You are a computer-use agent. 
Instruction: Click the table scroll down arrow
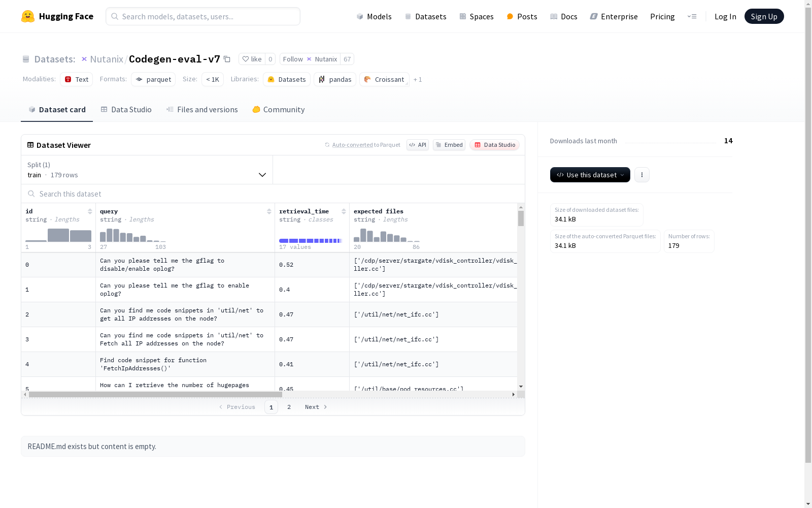coord(521,387)
